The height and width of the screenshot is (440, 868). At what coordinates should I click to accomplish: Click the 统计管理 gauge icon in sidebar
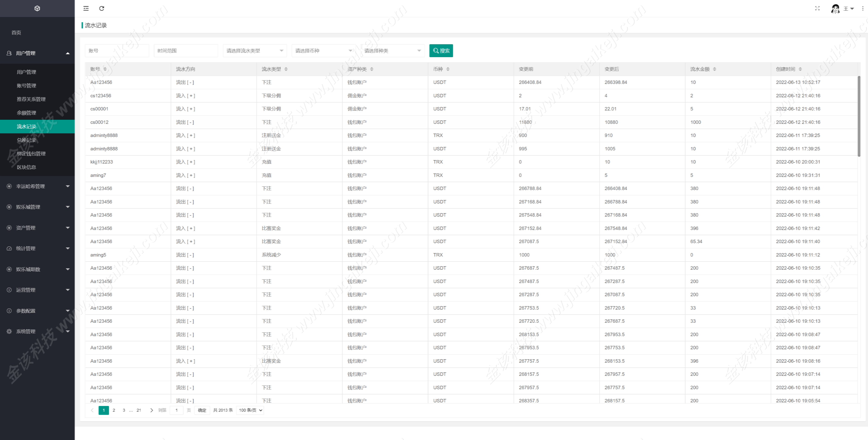9,249
